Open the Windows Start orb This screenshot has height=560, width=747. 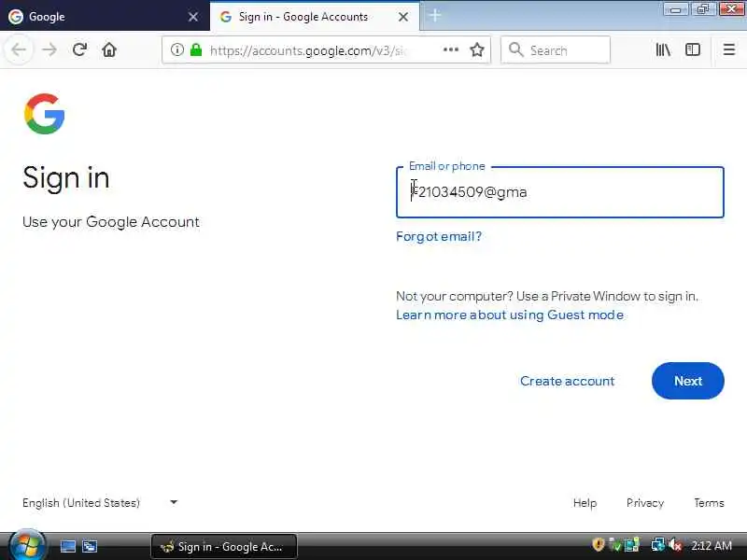[27, 544]
